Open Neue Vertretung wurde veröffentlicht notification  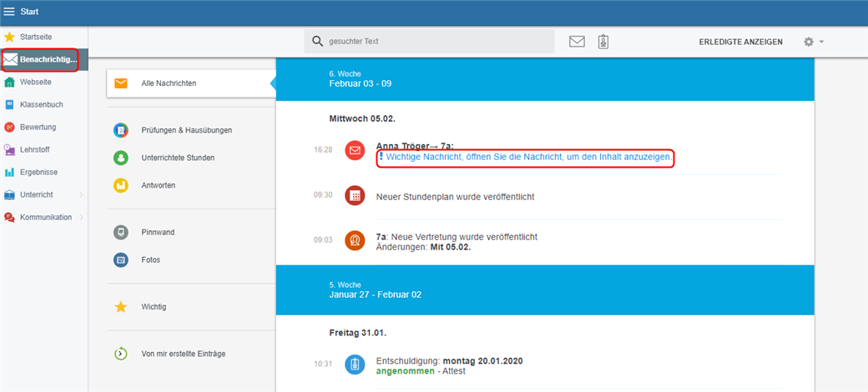point(457,242)
